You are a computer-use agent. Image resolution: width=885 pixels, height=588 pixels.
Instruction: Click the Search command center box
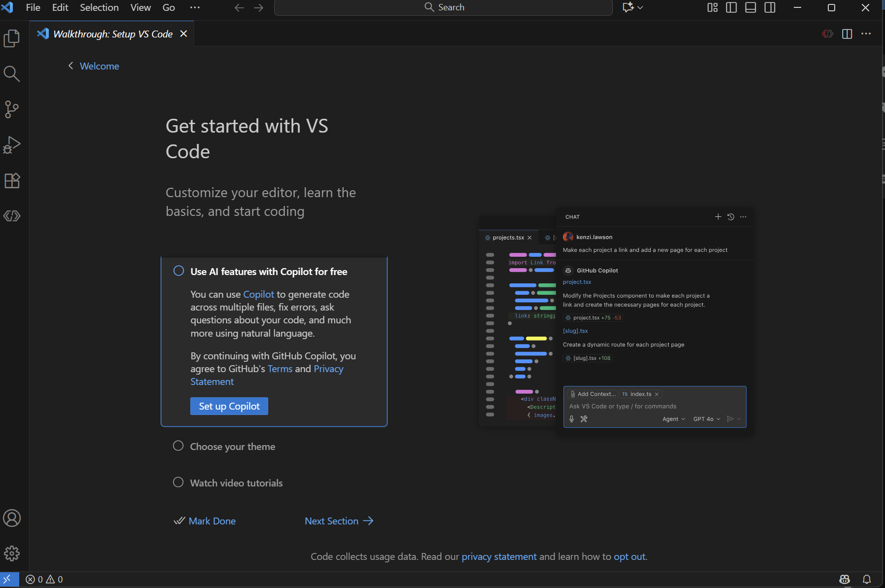443,7
